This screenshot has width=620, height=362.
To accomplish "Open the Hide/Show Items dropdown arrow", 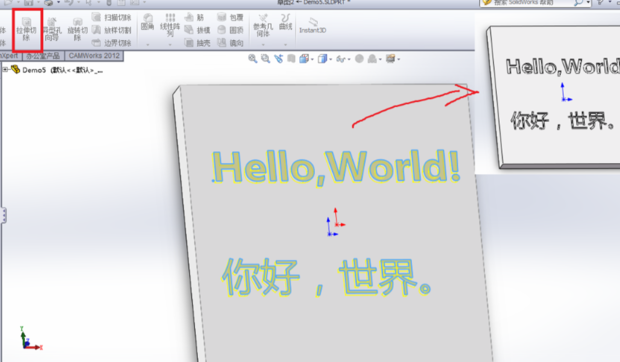I will tap(349, 59).
